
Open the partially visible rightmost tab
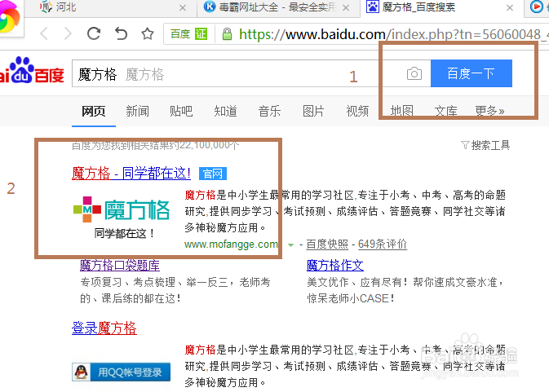coord(537,7)
